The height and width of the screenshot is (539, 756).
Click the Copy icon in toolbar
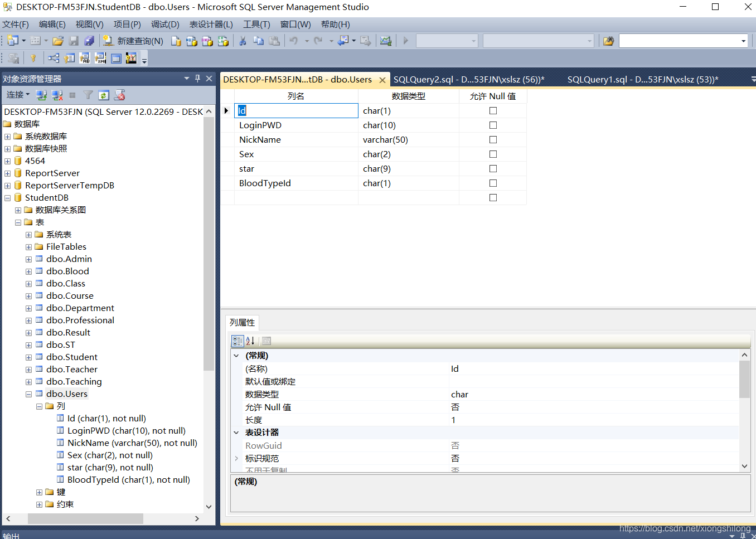click(x=259, y=41)
